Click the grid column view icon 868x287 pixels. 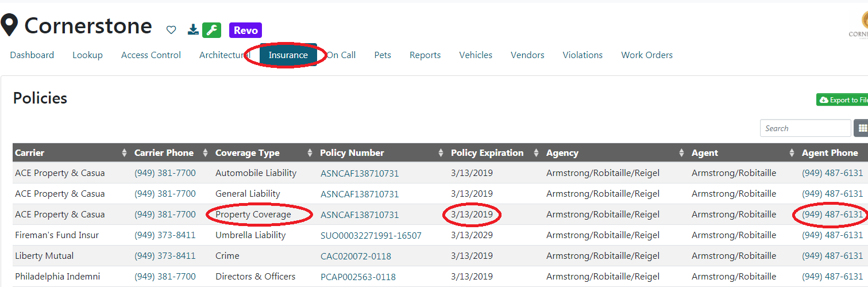(x=862, y=128)
